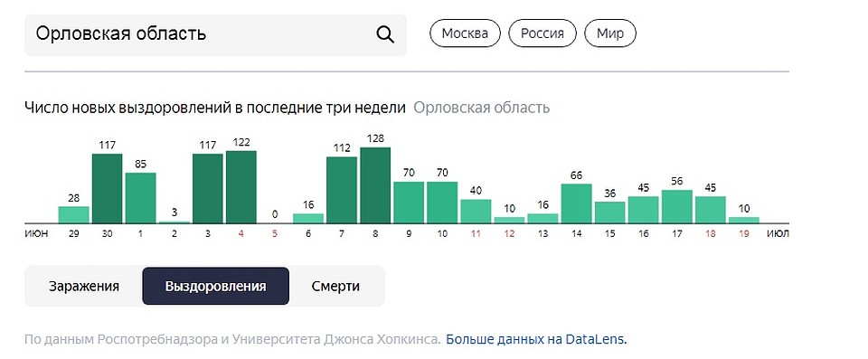Click the July 9 bar showing 70
Screen dimensions: 868x359
pos(409,203)
